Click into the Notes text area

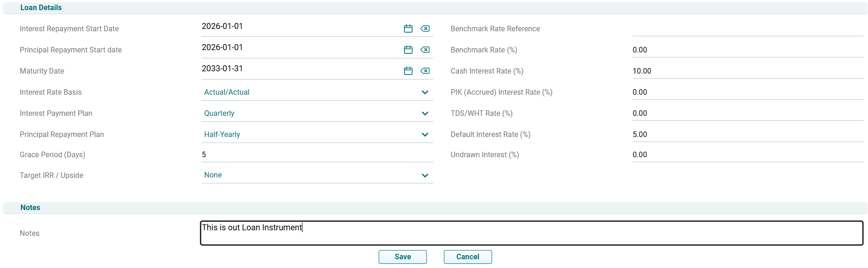tap(531, 233)
